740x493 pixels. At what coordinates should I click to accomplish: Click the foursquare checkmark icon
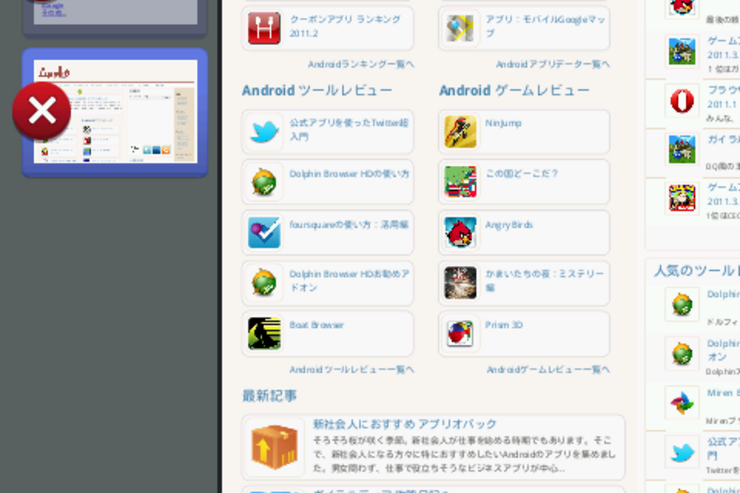(264, 232)
